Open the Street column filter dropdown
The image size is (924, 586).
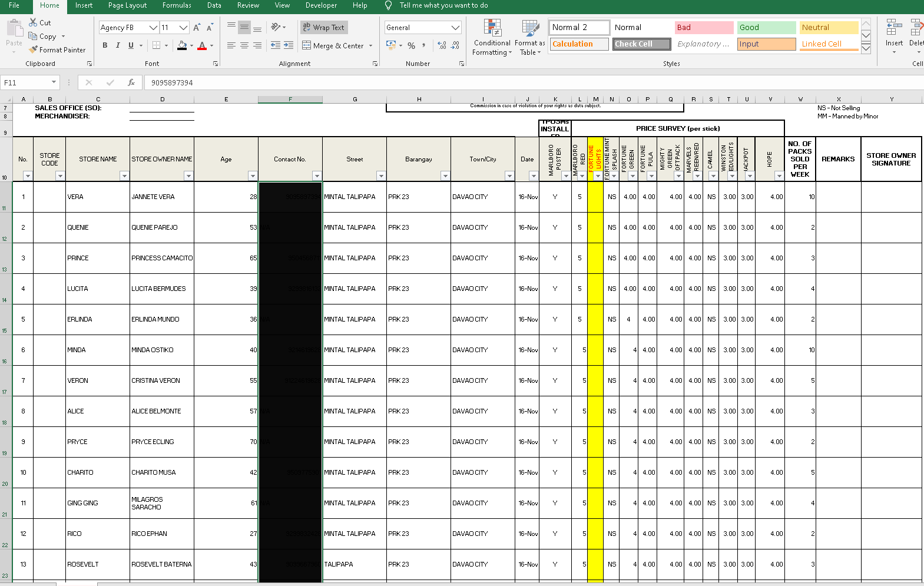click(381, 176)
